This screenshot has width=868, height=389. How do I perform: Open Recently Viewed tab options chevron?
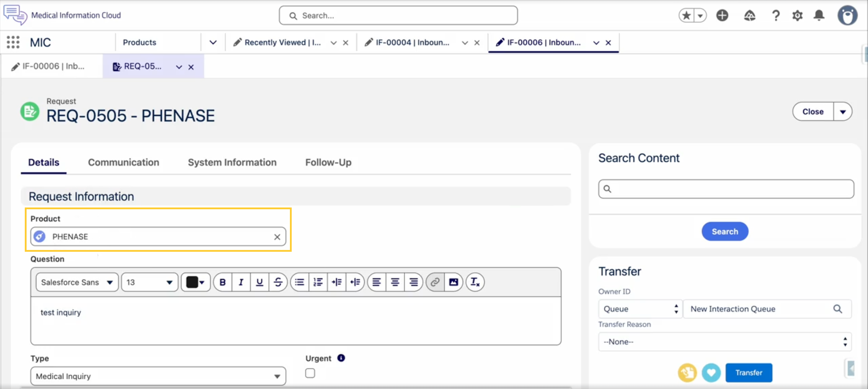click(334, 43)
